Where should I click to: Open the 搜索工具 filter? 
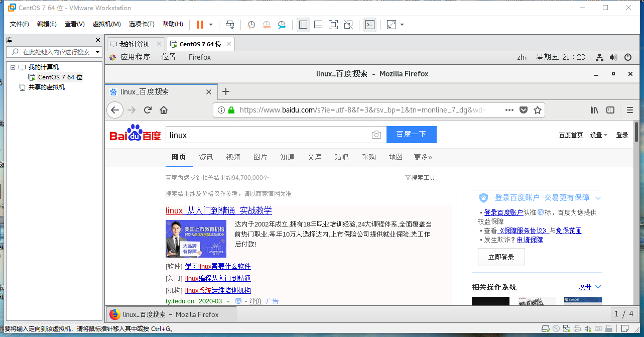420,178
